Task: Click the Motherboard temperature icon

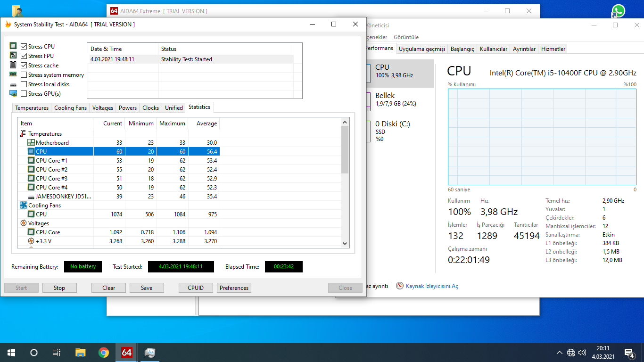Action: tap(31, 143)
